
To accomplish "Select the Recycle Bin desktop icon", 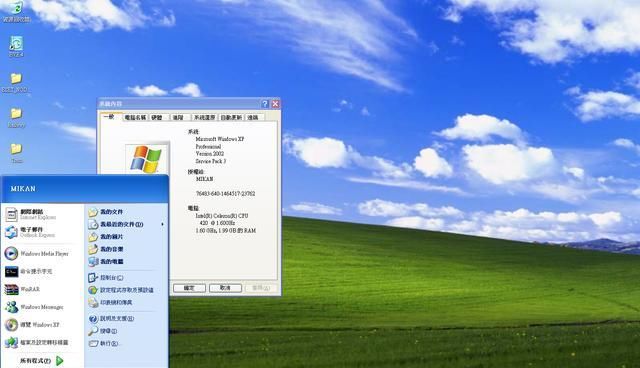I will (16, 11).
